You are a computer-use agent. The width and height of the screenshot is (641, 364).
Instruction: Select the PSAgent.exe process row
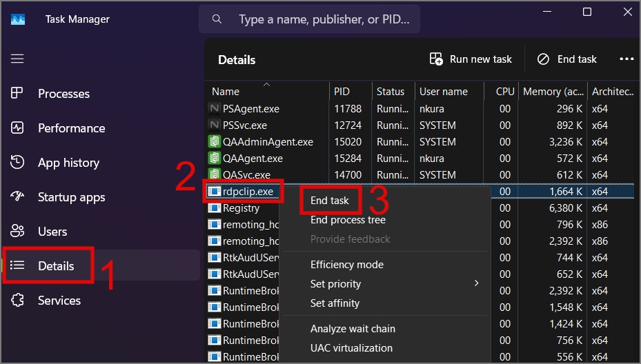[251, 109]
